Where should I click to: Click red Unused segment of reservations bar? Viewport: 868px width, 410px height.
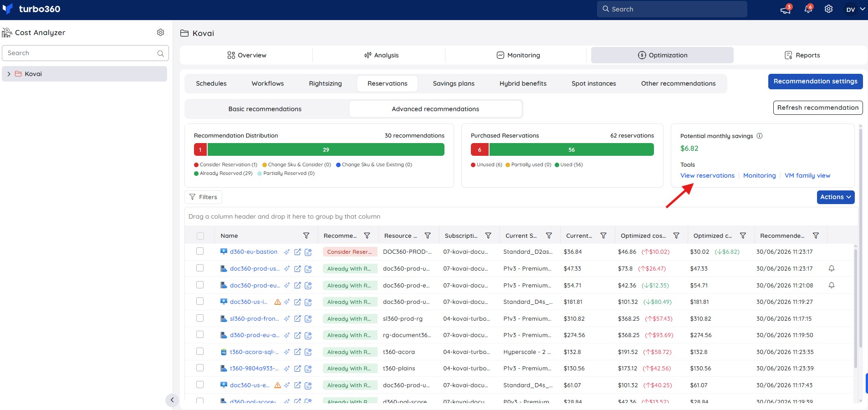coord(480,149)
